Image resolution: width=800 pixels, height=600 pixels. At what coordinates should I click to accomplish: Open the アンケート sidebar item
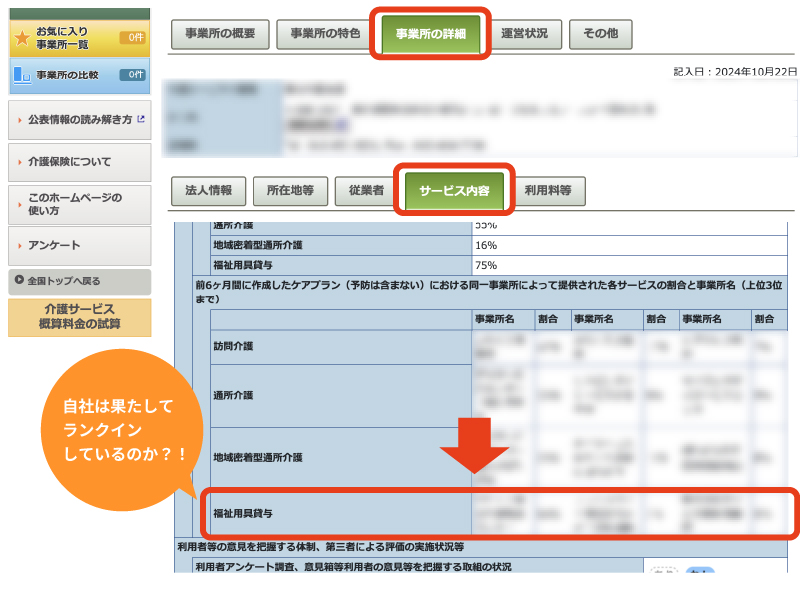click(x=79, y=246)
